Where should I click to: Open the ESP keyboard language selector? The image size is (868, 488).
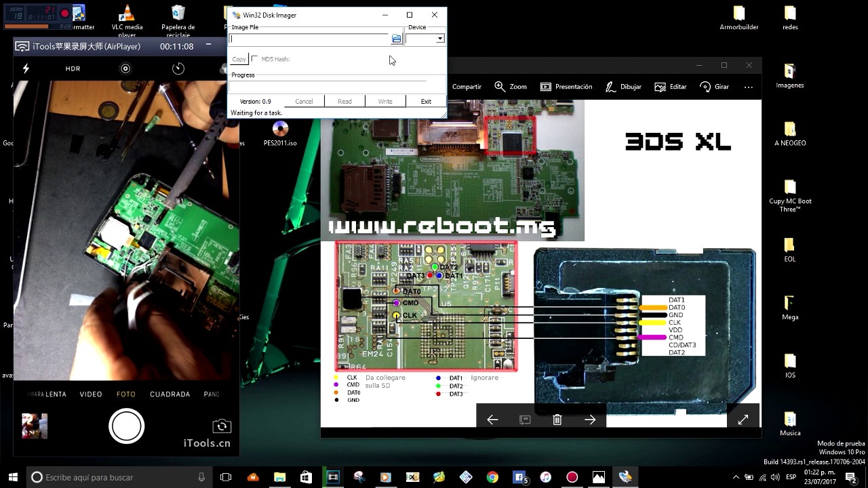791,477
